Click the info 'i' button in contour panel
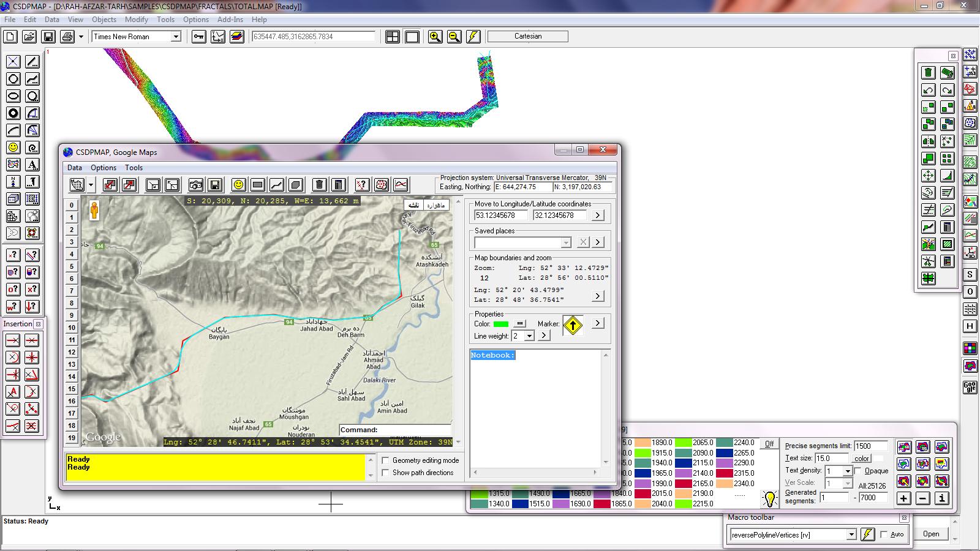This screenshot has width=980, height=551. click(x=942, y=498)
